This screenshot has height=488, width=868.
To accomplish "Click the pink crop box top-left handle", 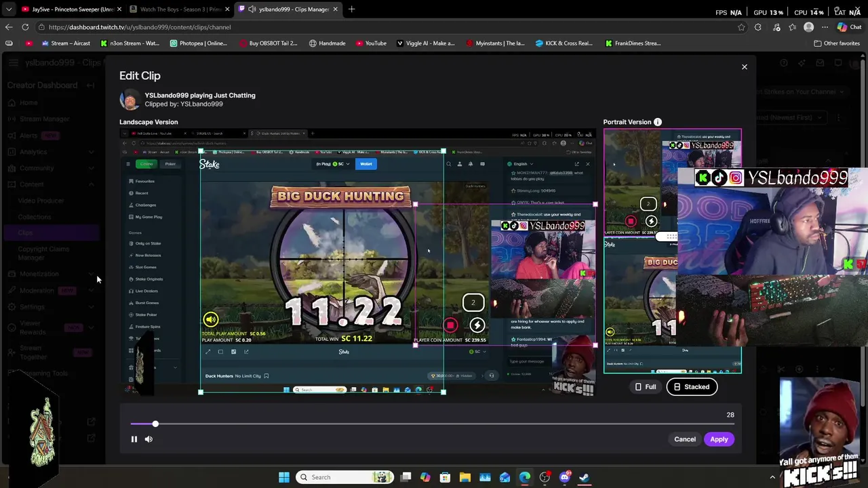I will pyautogui.click(x=415, y=204).
